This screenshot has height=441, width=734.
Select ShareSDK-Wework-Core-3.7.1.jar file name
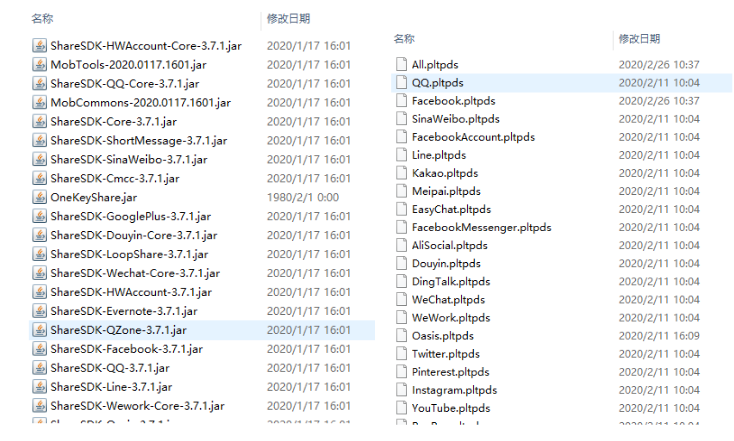pos(137,406)
